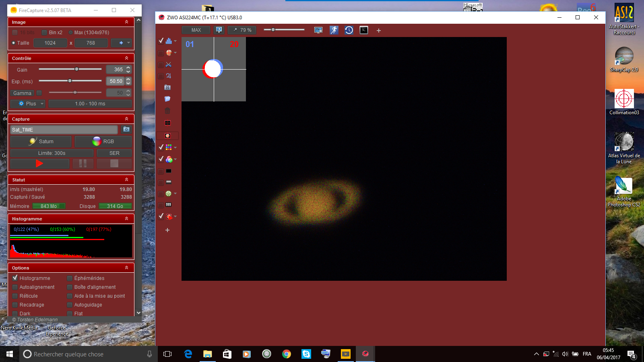
Task: Collapse the Histogramme panel
Action: tap(126, 219)
